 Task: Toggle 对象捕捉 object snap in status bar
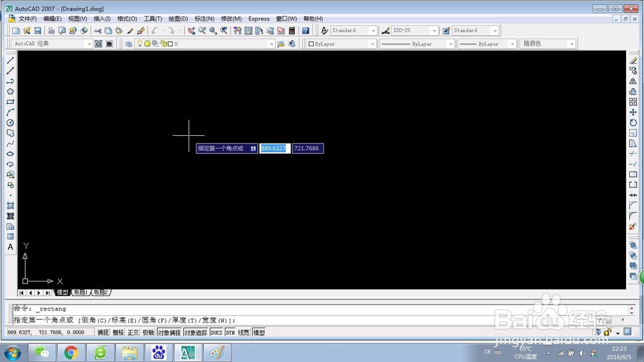[x=169, y=332]
